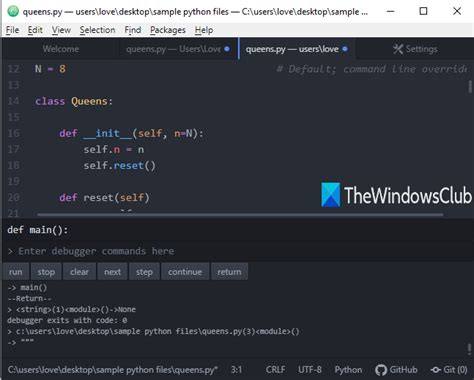The height and width of the screenshot is (380, 474).
Task: Click the step debugger button
Action: tap(144, 272)
